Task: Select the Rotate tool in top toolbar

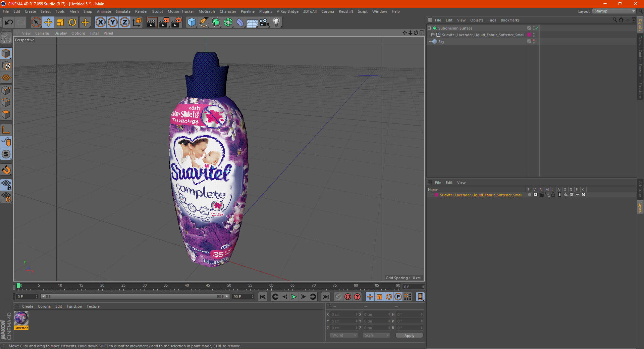Action: pyautogui.click(x=72, y=22)
